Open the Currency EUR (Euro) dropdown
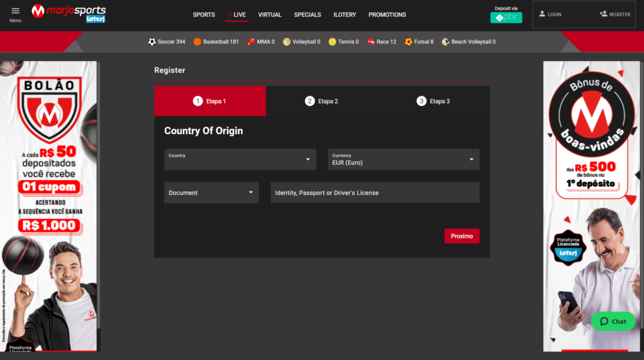This screenshot has height=360, width=644. (x=403, y=159)
